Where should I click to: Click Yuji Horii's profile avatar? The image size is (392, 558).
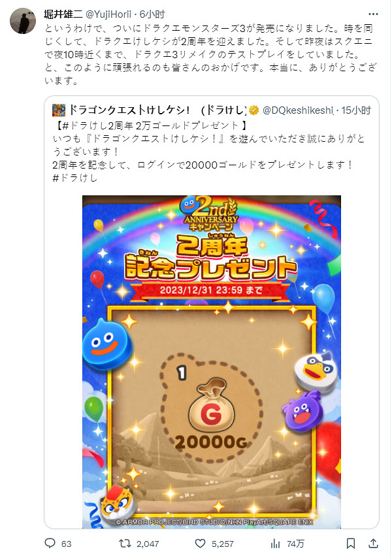(23, 21)
